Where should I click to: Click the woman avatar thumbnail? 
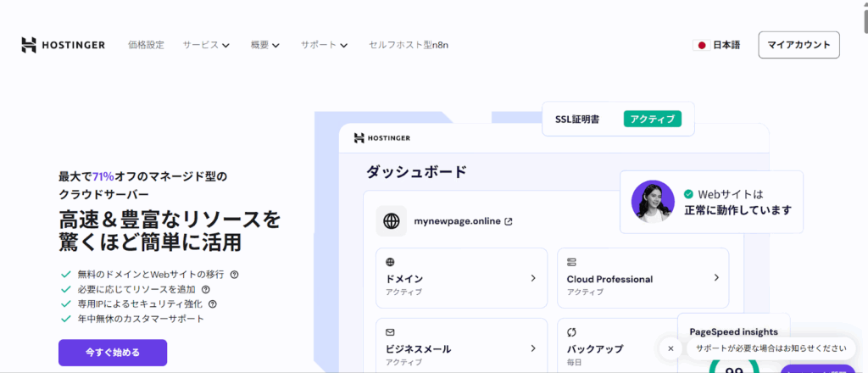coord(653,202)
